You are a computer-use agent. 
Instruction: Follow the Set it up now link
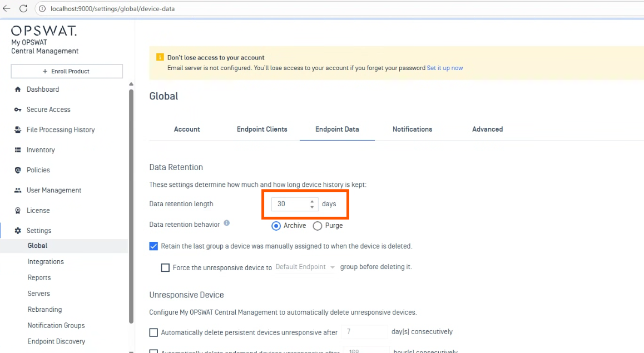445,68
